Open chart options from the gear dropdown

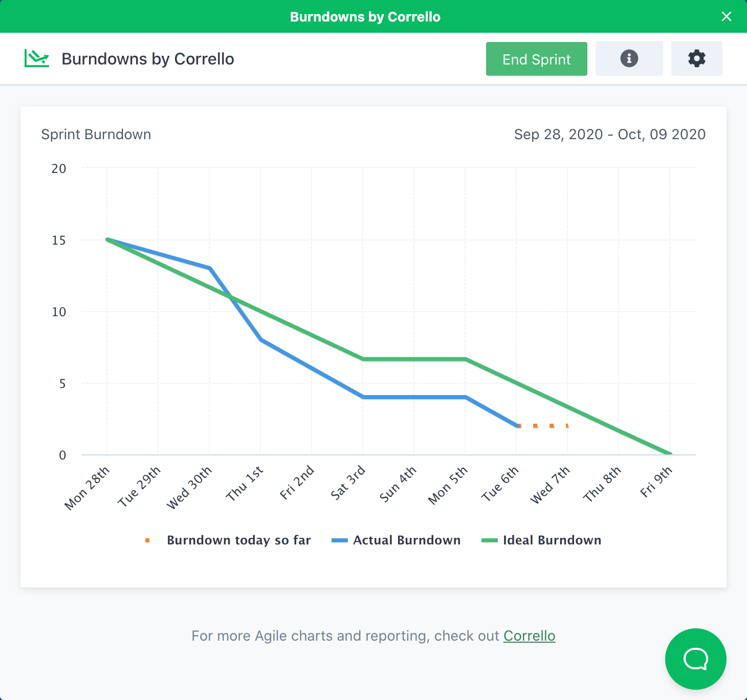click(696, 58)
